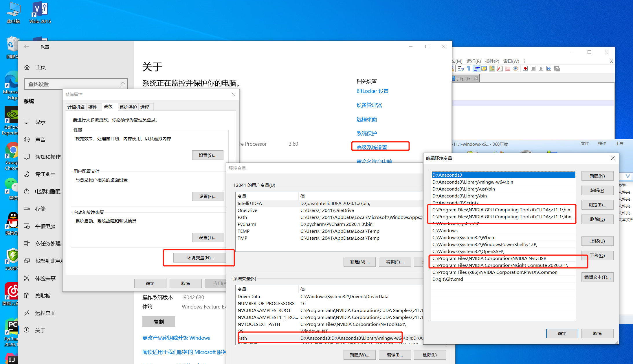Open the 窗口(W) menu in the editor
This screenshot has height=364, width=633.
[x=511, y=61]
